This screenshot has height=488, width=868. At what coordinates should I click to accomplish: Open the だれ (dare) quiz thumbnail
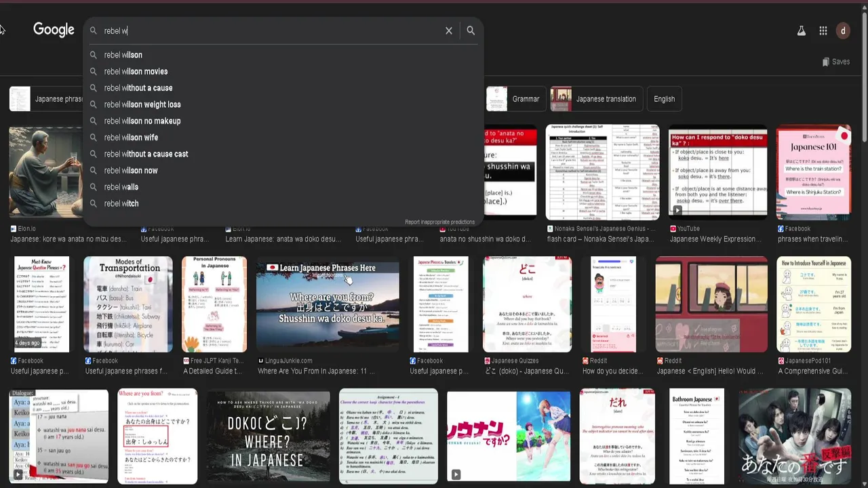[617, 436]
